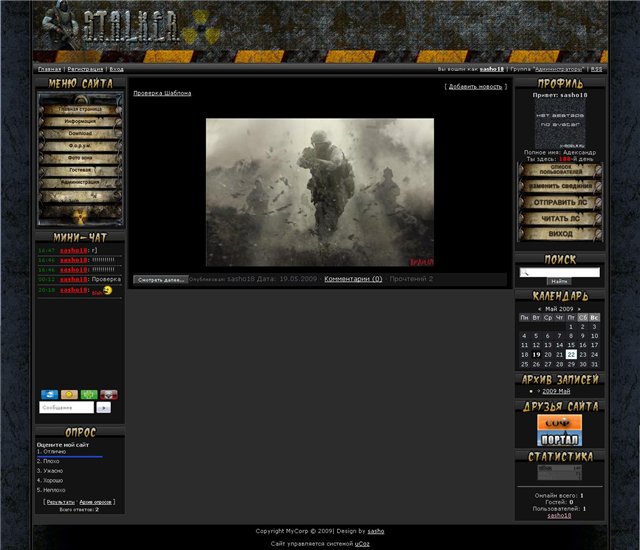Click sasho18 name in 16:47 chat message
This screenshot has width=640, height=550.
pos(74,251)
